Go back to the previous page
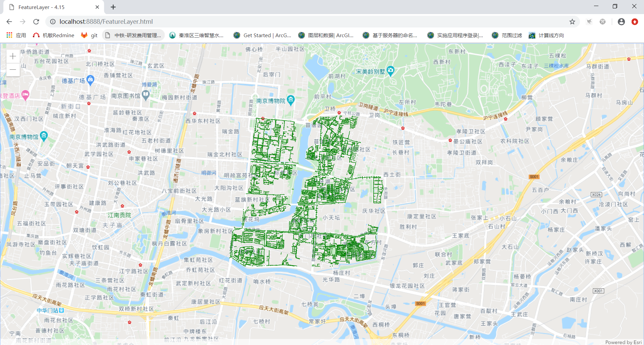The height and width of the screenshot is (345, 644). coord(9,21)
